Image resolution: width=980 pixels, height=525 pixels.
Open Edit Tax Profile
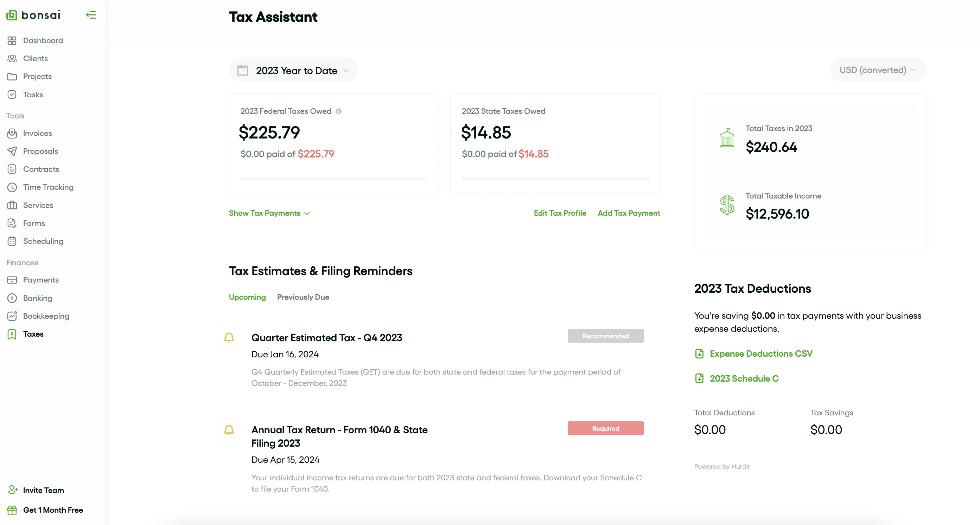(560, 213)
